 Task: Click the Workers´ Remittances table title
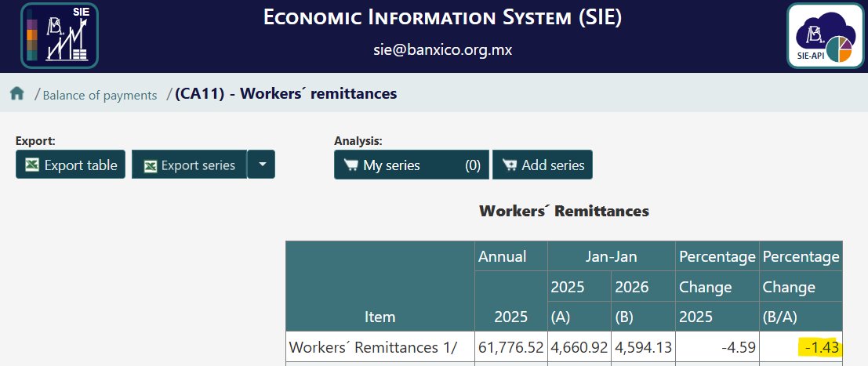(x=564, y=211)
